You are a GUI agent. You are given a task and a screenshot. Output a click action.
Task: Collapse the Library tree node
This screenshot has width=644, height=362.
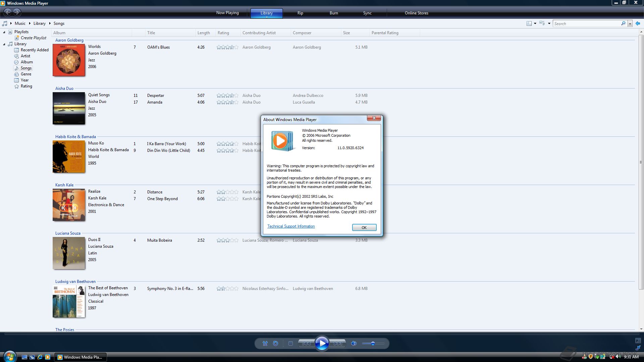(x=4, y=44)
